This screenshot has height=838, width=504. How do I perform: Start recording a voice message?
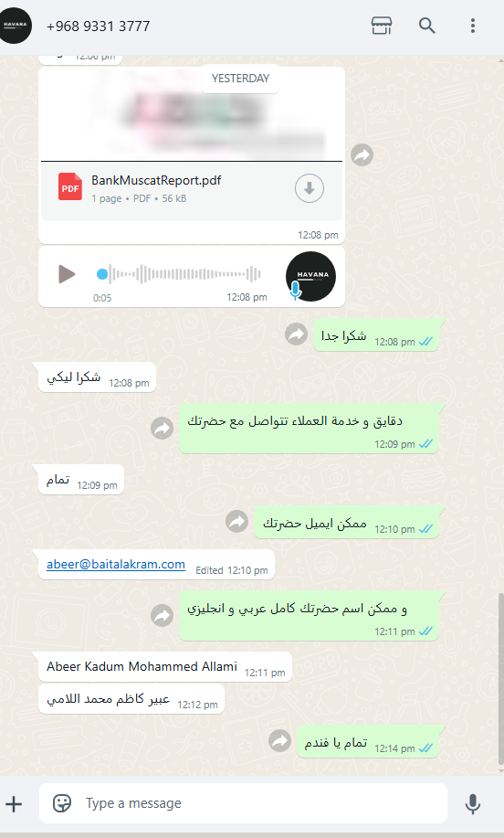(473, 804)
